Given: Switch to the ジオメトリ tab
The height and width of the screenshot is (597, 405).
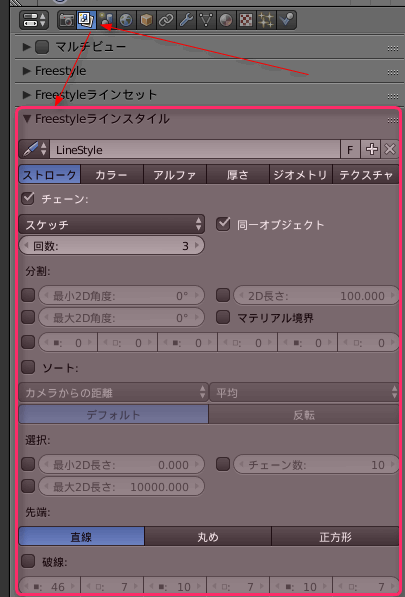Looking at the screenshot, I should click(x=301, y=175).
